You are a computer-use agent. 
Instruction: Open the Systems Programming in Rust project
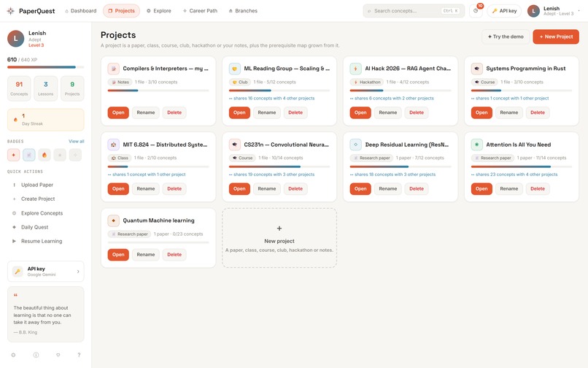[481, 112]
